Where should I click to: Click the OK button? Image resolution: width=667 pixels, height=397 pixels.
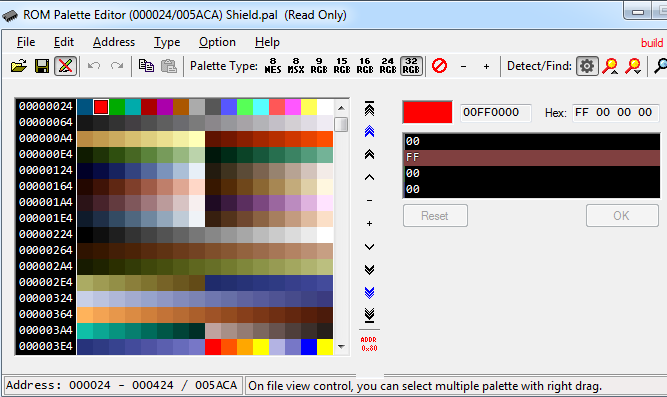622,216
